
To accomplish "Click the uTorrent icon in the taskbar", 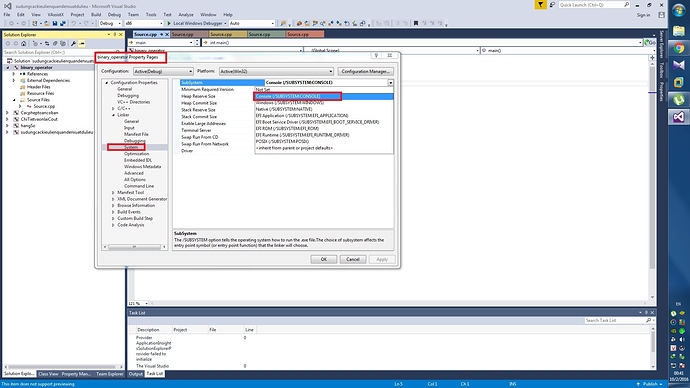I will [x=679, y=99].
